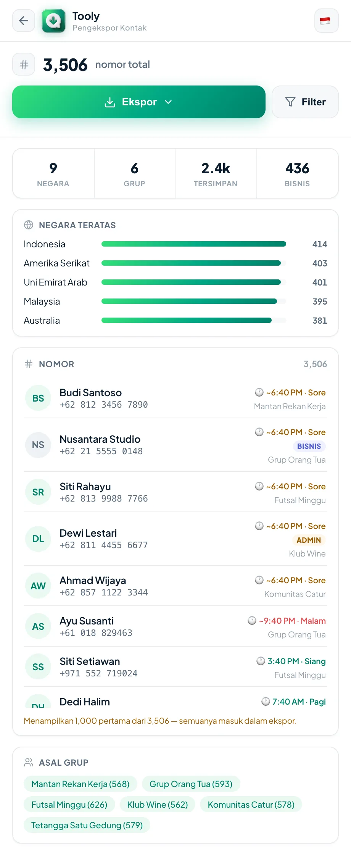Click the hash icon beside total numbers
351x868 pixels.
[x=24, y=65]
